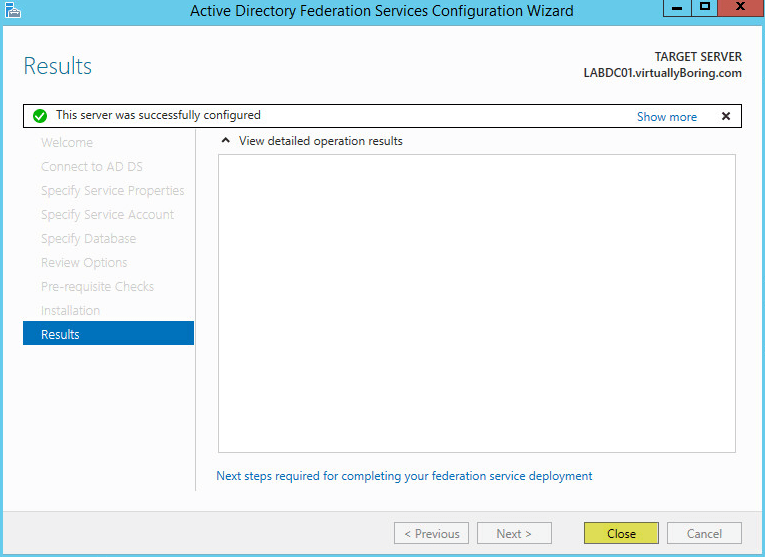This screenshot has width=765, height=557.
Task: Maximize the wizard window
Action: tap(705, 7)
